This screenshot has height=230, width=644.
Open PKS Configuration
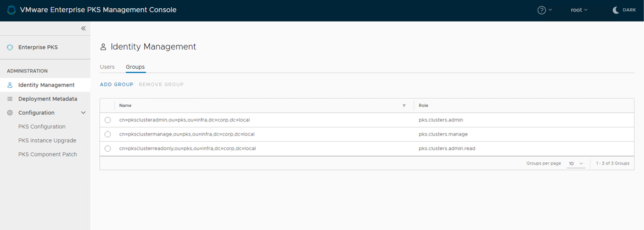tap(42, 127)
